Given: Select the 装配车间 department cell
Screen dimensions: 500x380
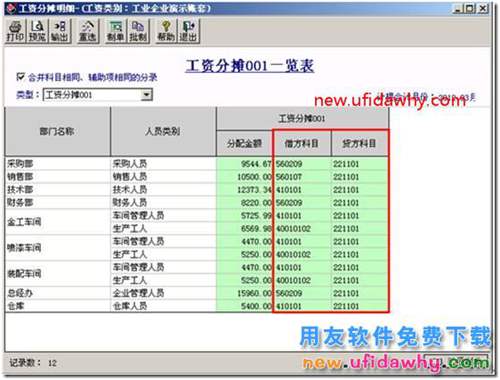Looking at the screenshot, I should [x=57, y=274].
